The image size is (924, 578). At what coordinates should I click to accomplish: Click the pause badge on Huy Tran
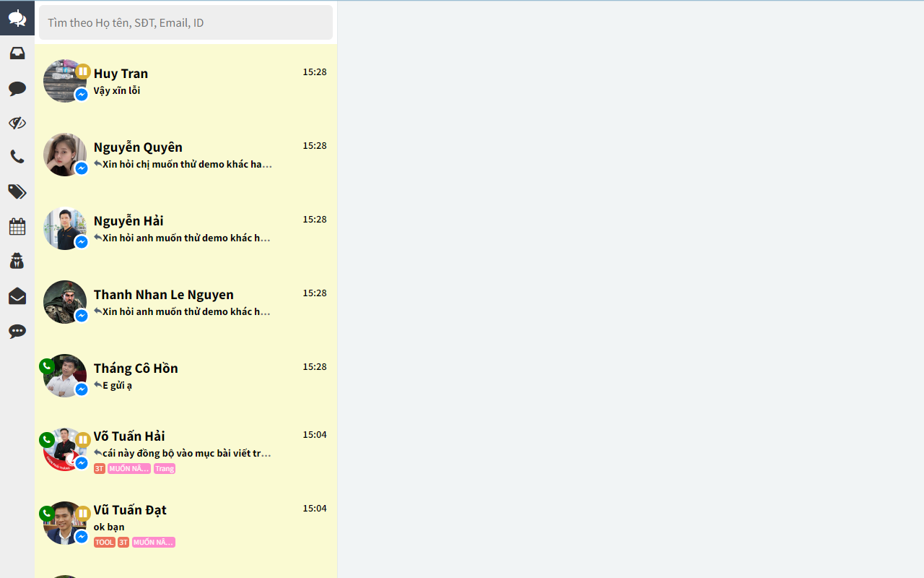pos(83,72)
